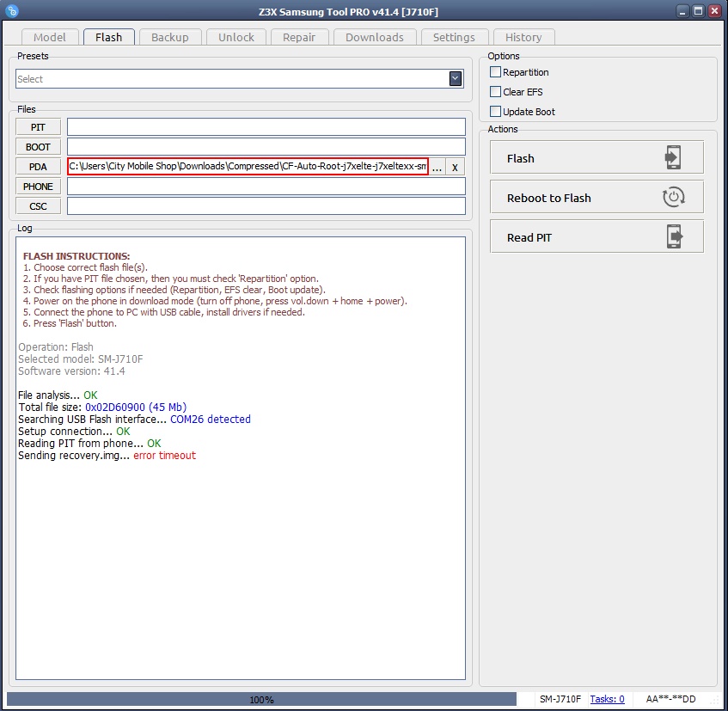This screenshot has height=711, width=728.
Task: Click 'COM26 detected' in the log
Action: pyautogui.click(x=211, y=420)
